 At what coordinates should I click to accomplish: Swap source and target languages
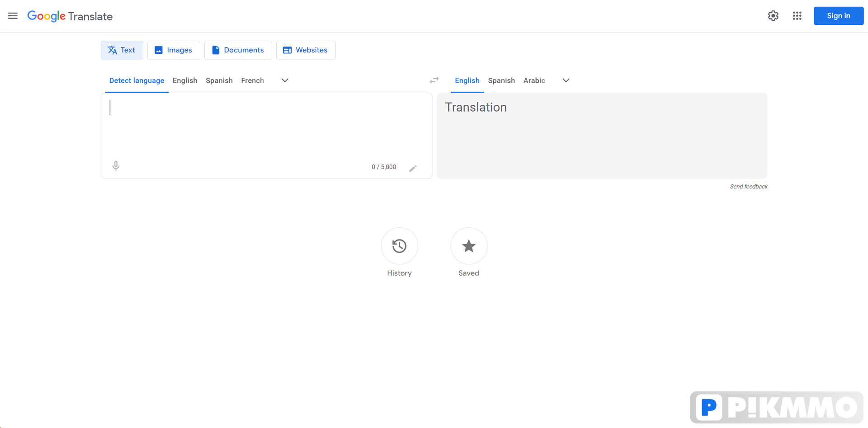point(434,80)
